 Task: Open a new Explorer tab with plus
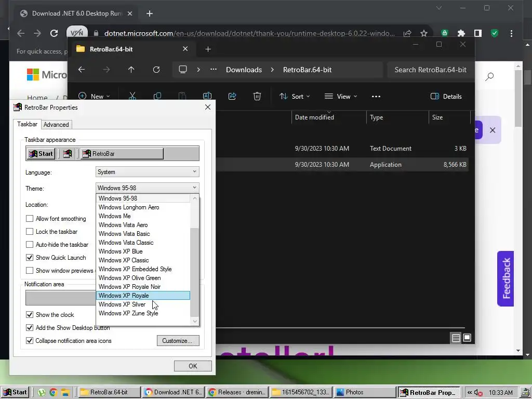pyautogui.click(x=208, y=49)
